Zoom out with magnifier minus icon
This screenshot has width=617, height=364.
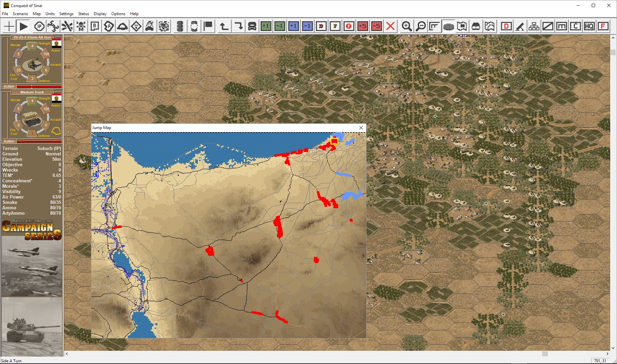point(420,26)
